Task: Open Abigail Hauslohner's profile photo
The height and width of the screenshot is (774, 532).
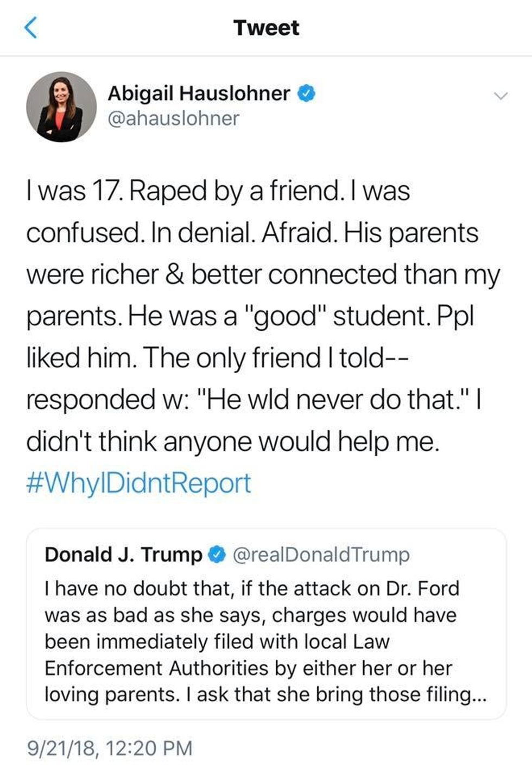Action: pos(61,106)
